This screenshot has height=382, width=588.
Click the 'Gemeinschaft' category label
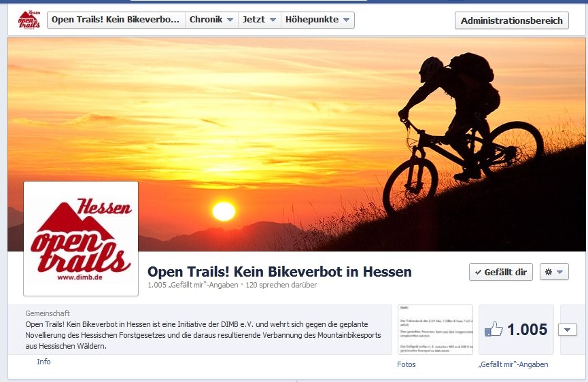coord(48,313)
